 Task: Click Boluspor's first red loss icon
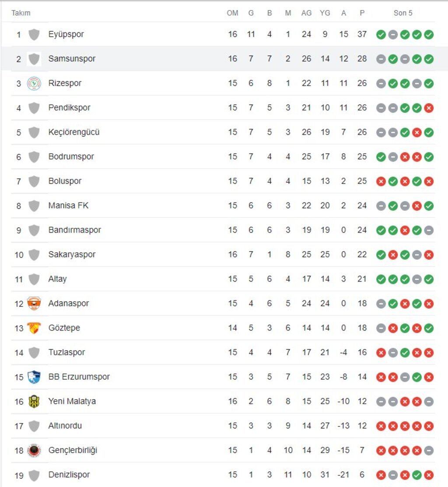[381, 181]
